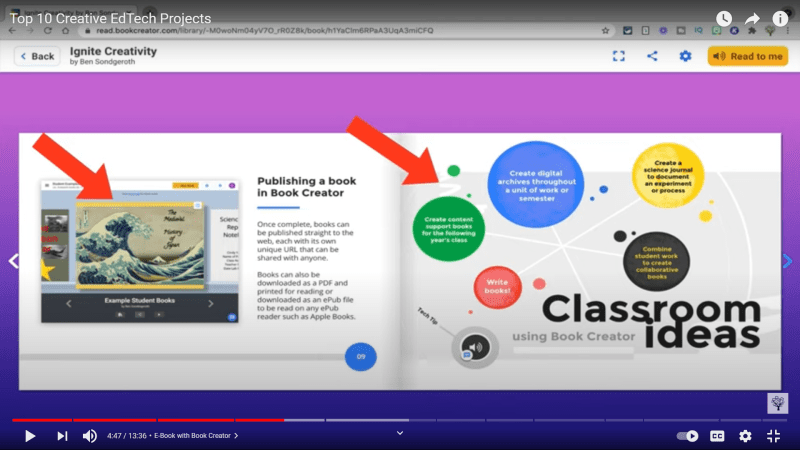Mute the video with the volume icon

[x=89, y=436]
